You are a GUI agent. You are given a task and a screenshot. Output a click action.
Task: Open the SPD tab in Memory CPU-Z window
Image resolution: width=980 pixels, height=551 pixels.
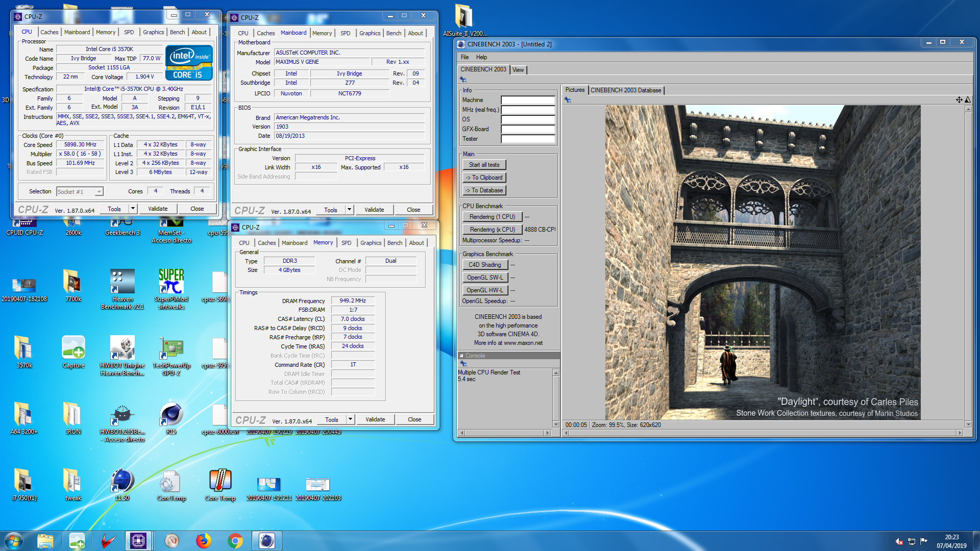(346, 243)
